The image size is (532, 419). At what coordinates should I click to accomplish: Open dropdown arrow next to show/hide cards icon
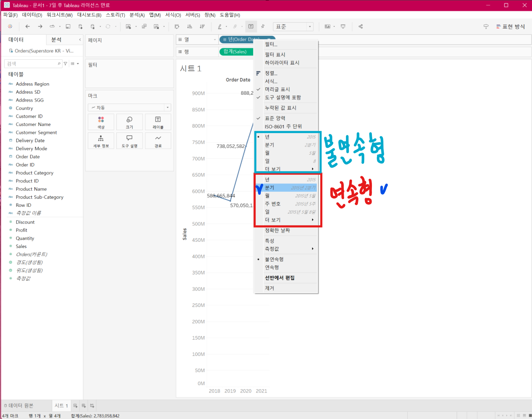(334, 26)
